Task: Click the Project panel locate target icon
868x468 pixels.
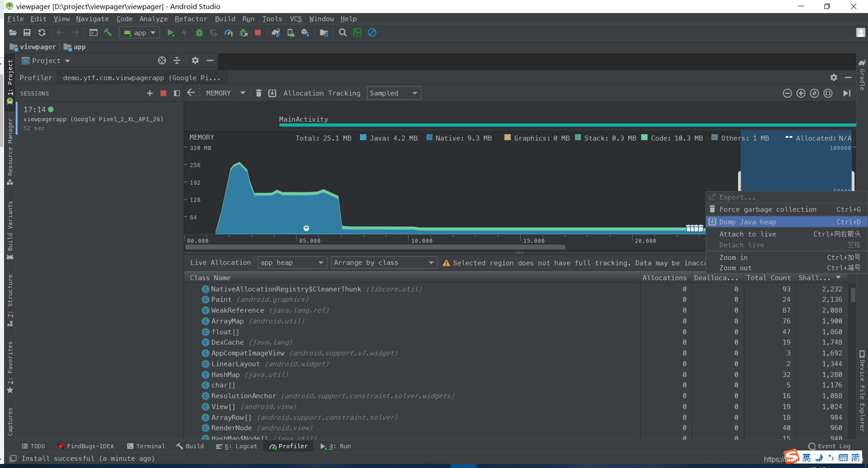Action: click(x=162, y=60)
